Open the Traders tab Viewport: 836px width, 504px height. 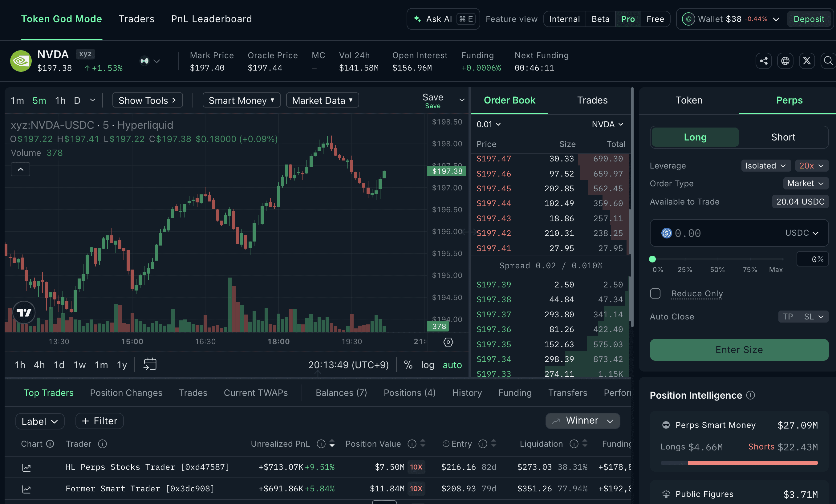tap(136, 19)
